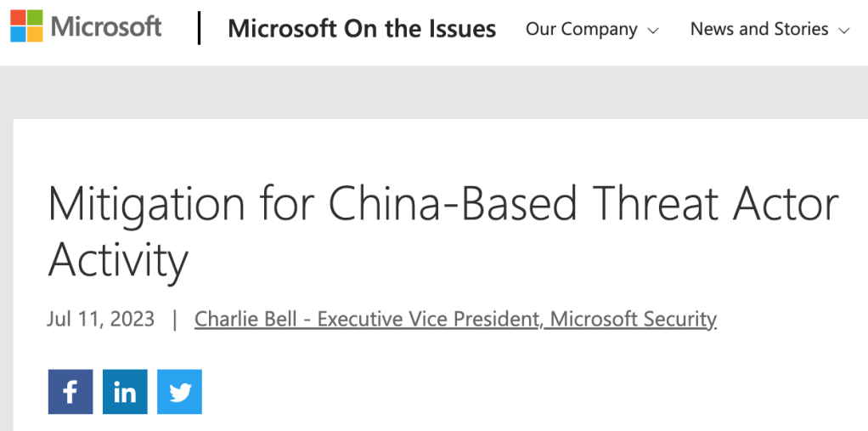Click the Executive Vice President byline text
This screenshot has height=431, width=868.
429,319
